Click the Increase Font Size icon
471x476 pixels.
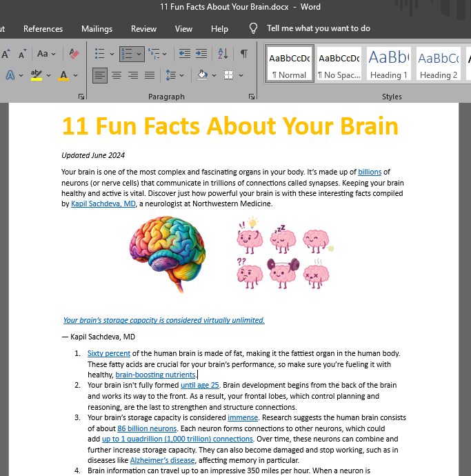click(6, 53)
